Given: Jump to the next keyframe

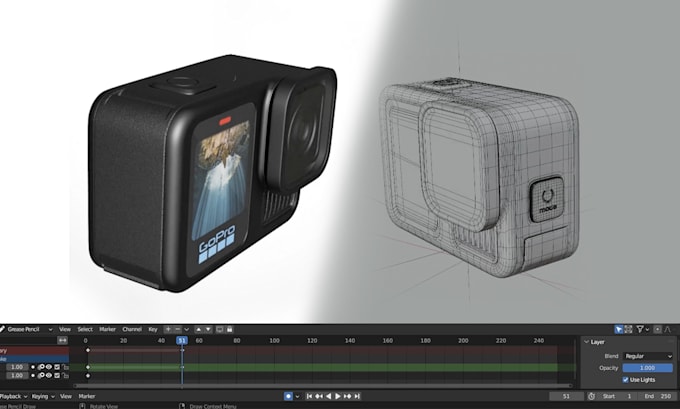Looking at the screenshot, I should tap(347, 396).
